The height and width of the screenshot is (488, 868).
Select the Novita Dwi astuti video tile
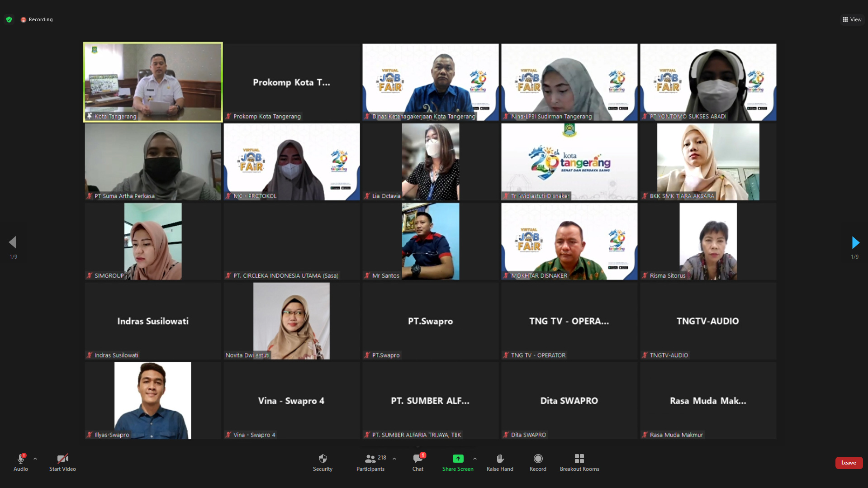pos(292,321)
